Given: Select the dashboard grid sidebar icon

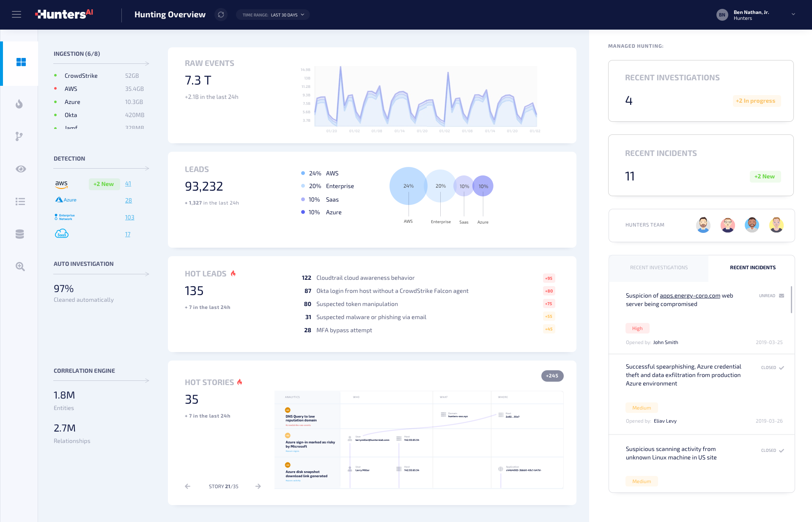Looking at the screenshot, I should (21, 62).
